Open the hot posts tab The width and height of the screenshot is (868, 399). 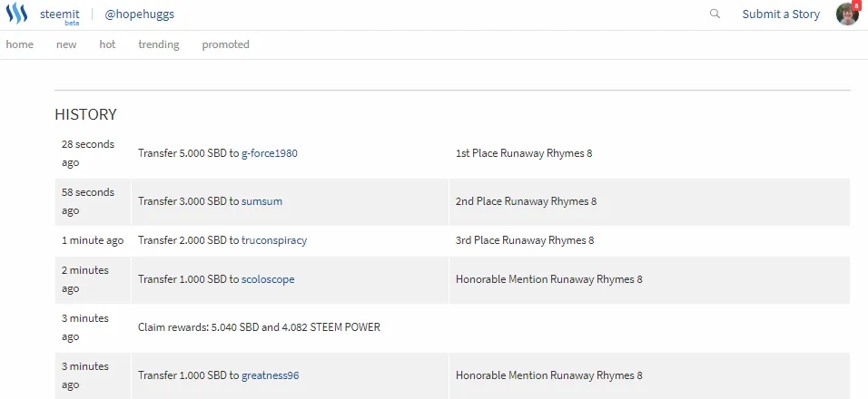click(x=107, y=44)
